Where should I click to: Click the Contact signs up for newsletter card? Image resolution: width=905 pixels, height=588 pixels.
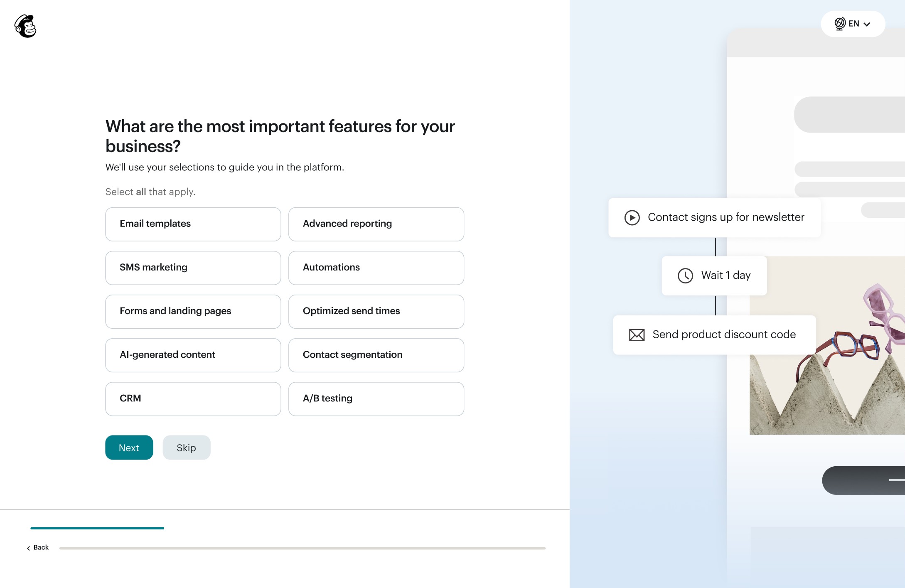click(x=714, y=217)
